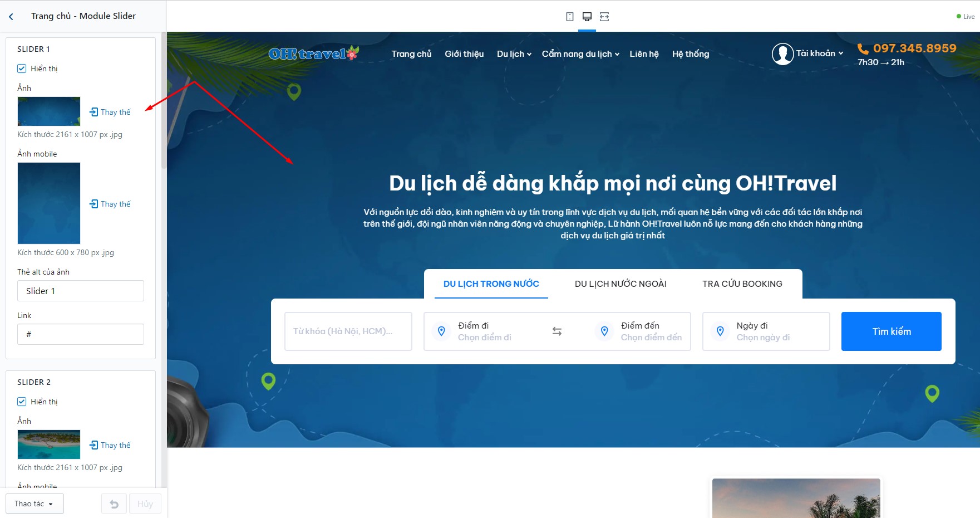Replace Slider 2 image via Thay thế
This screenshot has width=980, height=518.
point(110,445)
